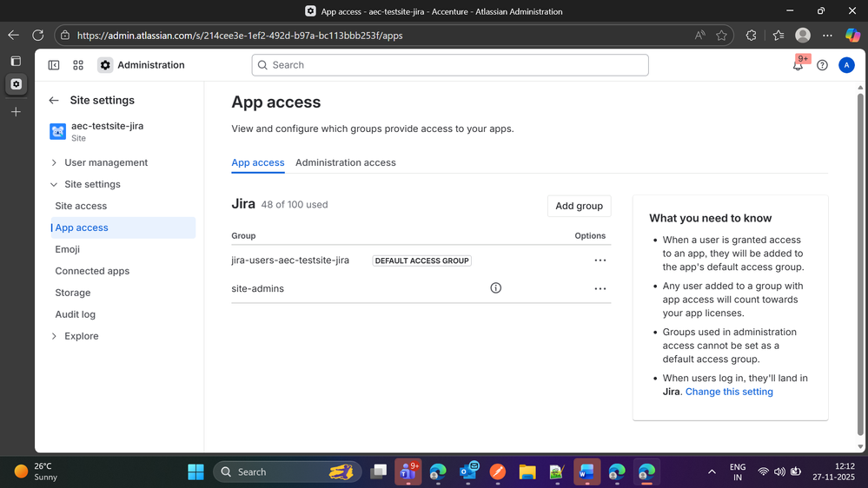Switch to Administration access tab
This screenshot has width=868, height=488.
(345, 162)
